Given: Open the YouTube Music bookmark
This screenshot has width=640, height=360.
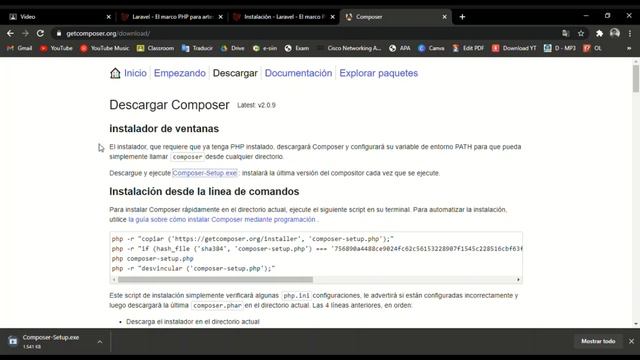Looking at the screenshot, I should click(x=104, y=48).
